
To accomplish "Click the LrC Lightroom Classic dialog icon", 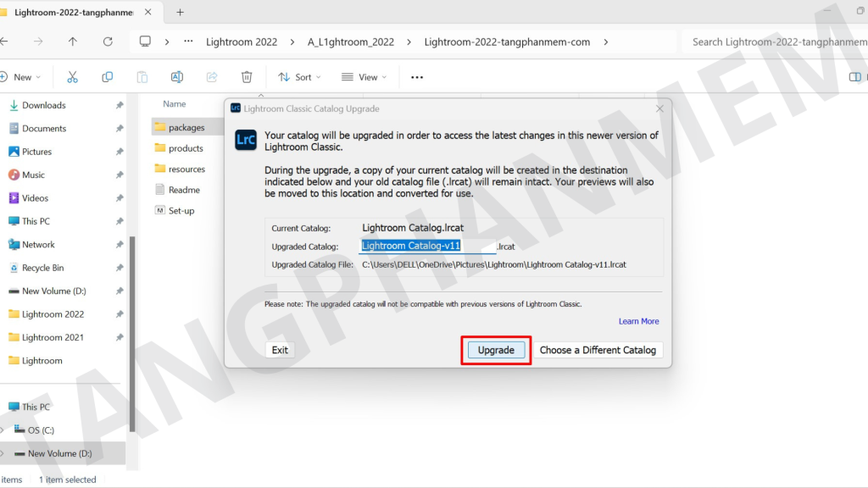I will tap(246, 141).
